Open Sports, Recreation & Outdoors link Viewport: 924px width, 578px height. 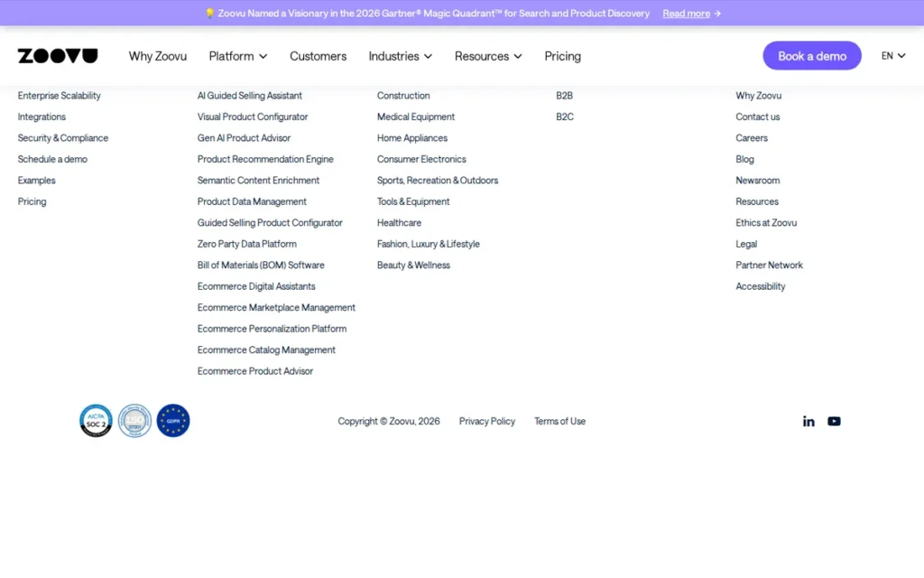pyautogui.click(x=438, y=181)
